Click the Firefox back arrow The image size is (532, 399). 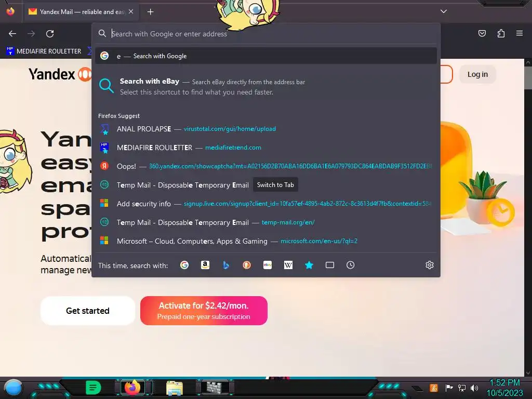tap(12, 34)
